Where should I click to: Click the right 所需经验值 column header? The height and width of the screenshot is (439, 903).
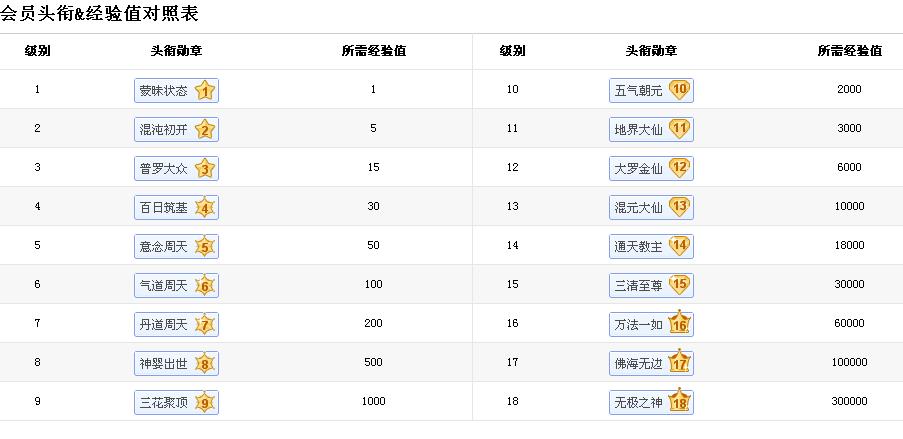(x=849, y=51)
